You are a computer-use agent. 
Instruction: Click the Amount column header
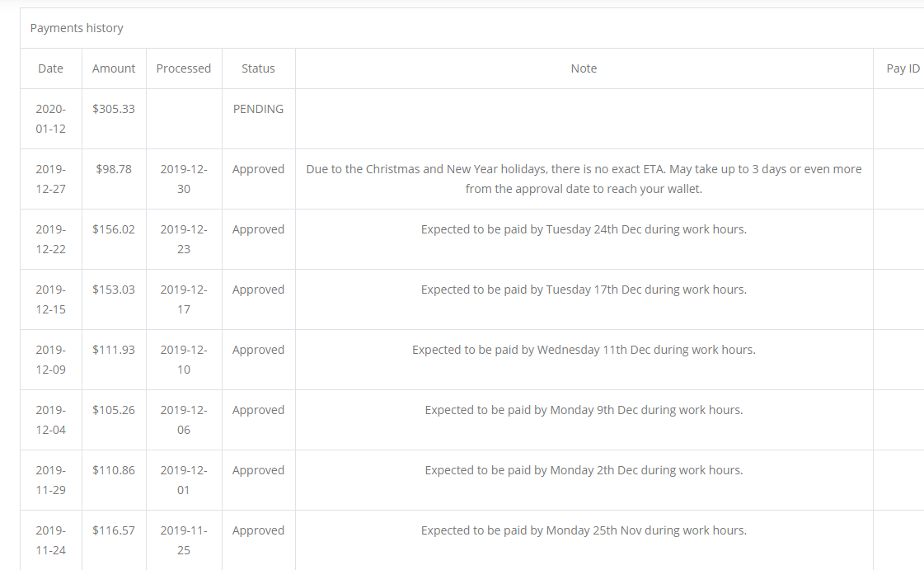pyautogui.click(x=114, y=68)
